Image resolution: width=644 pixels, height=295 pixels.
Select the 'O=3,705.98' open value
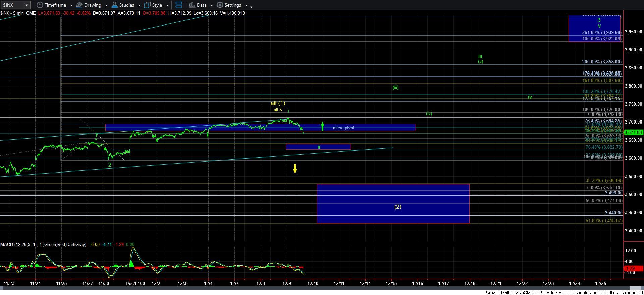coord(154,13)
